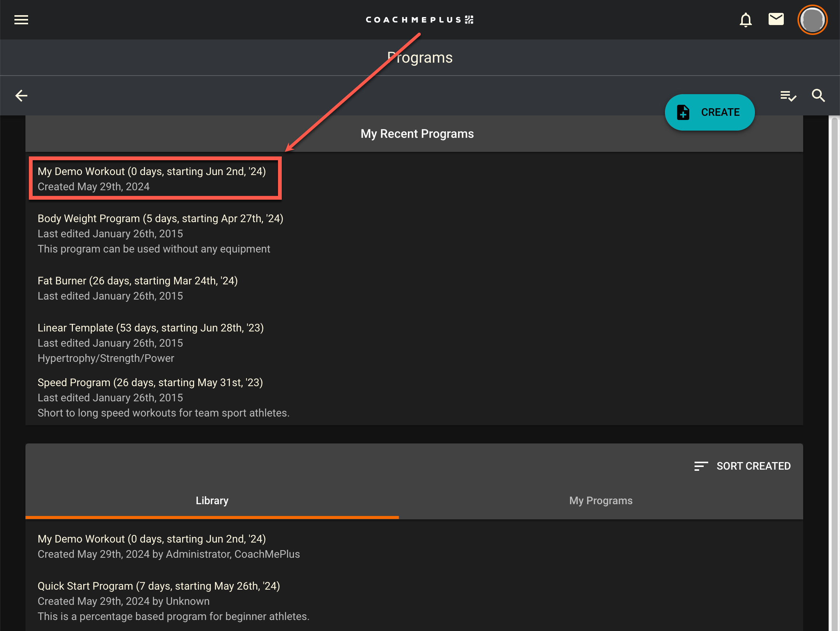Open the SORT CREATED sort options
Viewport: 840px width, 631px height.
click(753, 466)
